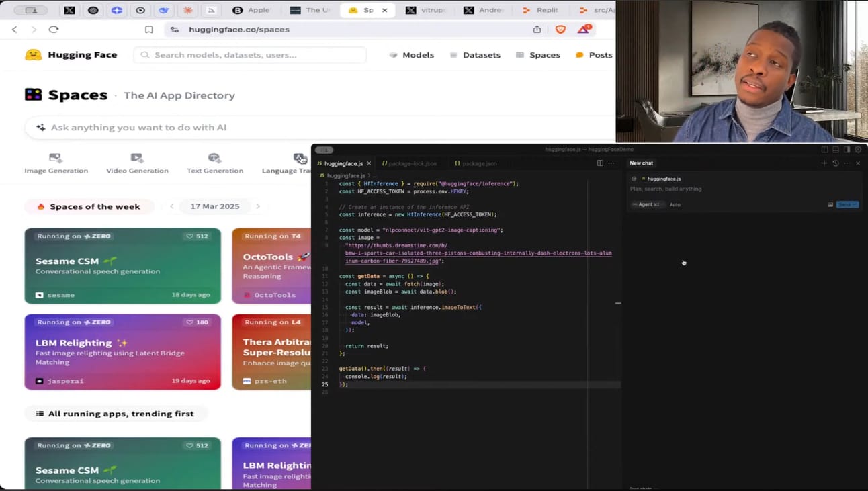
Task: Click the Hugging Face logo
Action: [71, 55]
